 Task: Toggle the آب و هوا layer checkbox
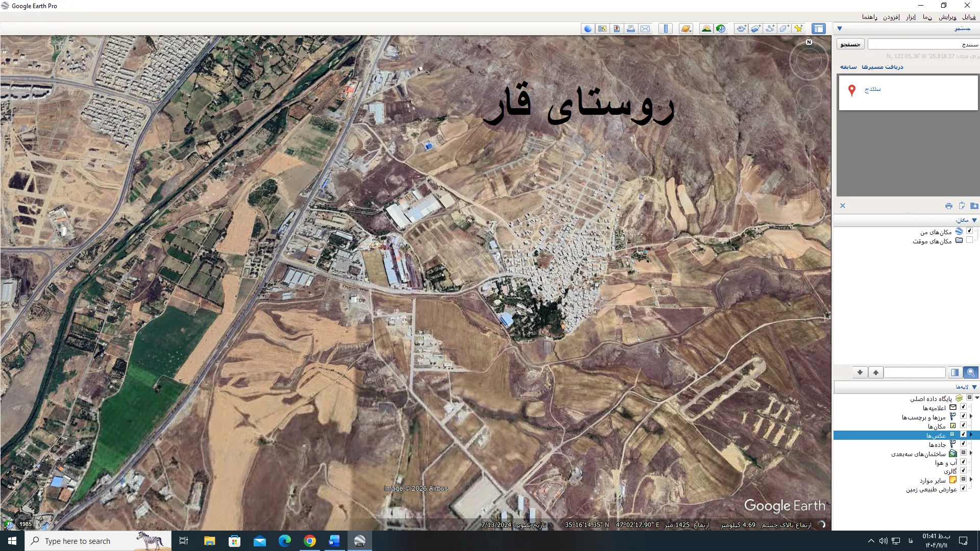[x=963, y=462]
